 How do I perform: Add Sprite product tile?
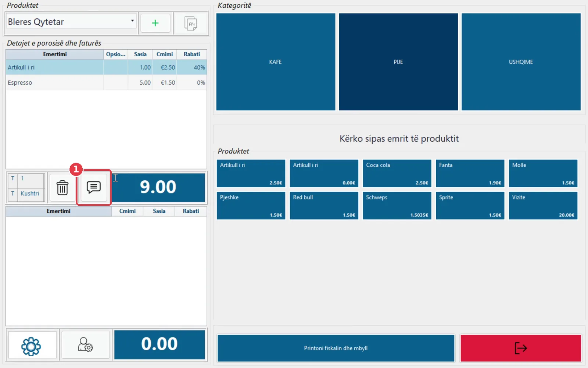click(470, 206)
